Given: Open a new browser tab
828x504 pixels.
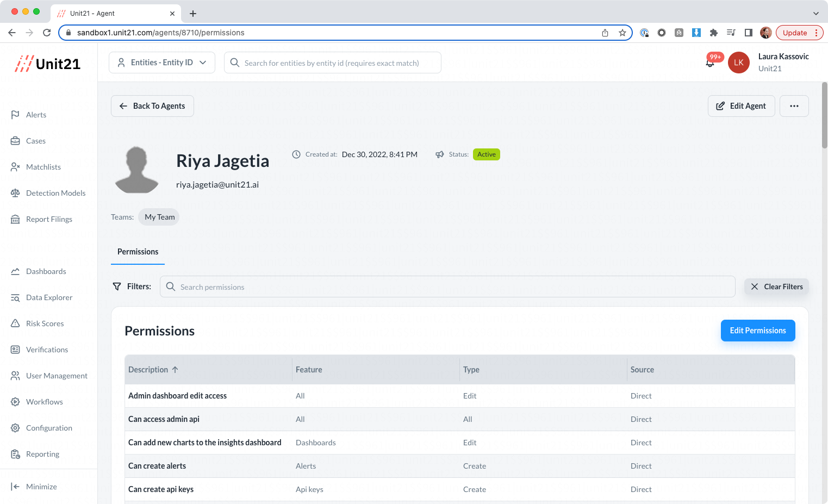Looking at the screenshot, I should click(x=193, y=14).
